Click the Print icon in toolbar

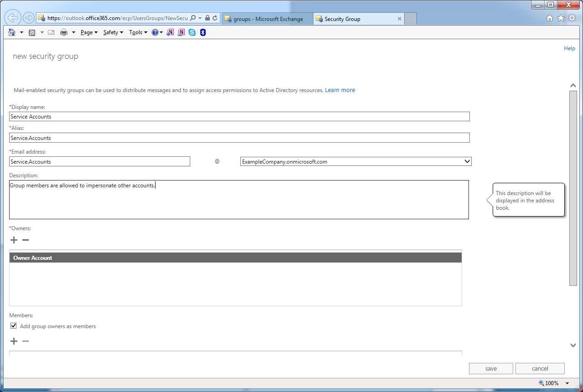pyautogui.click(x=64, y=32)
